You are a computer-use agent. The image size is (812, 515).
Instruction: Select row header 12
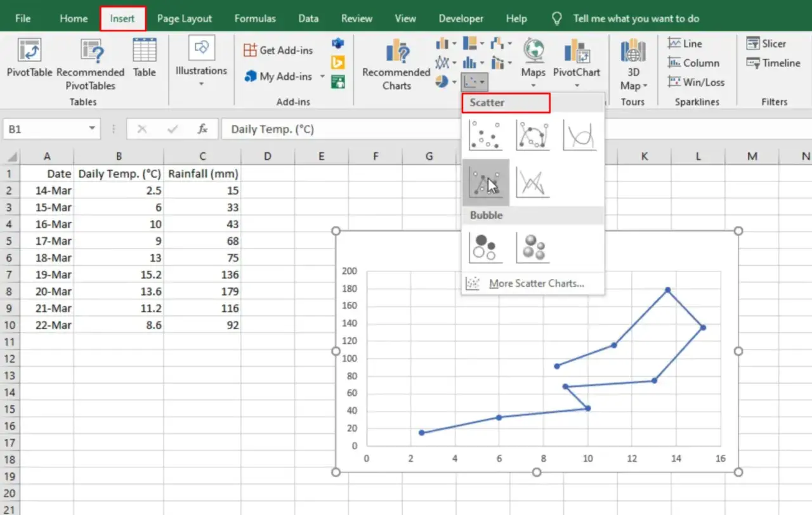(x=10, y=358)
